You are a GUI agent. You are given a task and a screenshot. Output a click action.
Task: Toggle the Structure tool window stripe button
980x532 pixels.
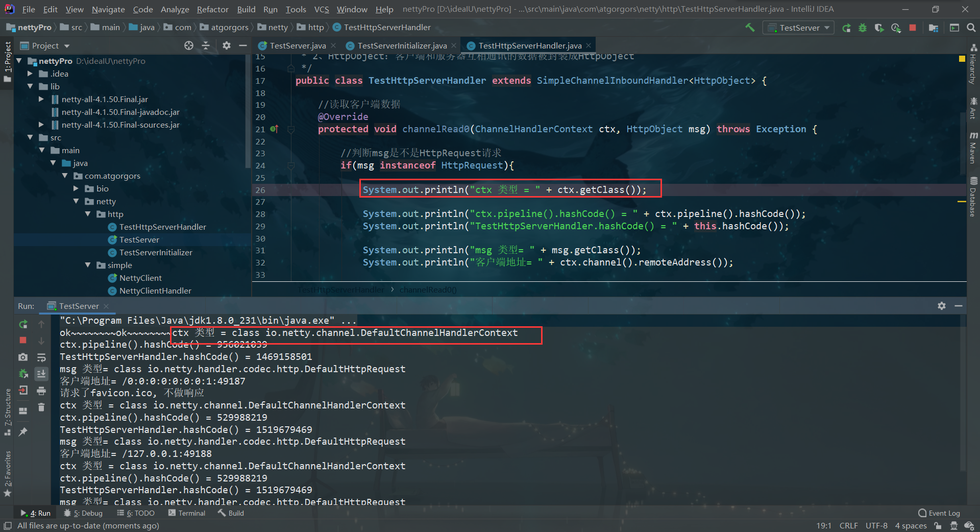tap(7, 412)
